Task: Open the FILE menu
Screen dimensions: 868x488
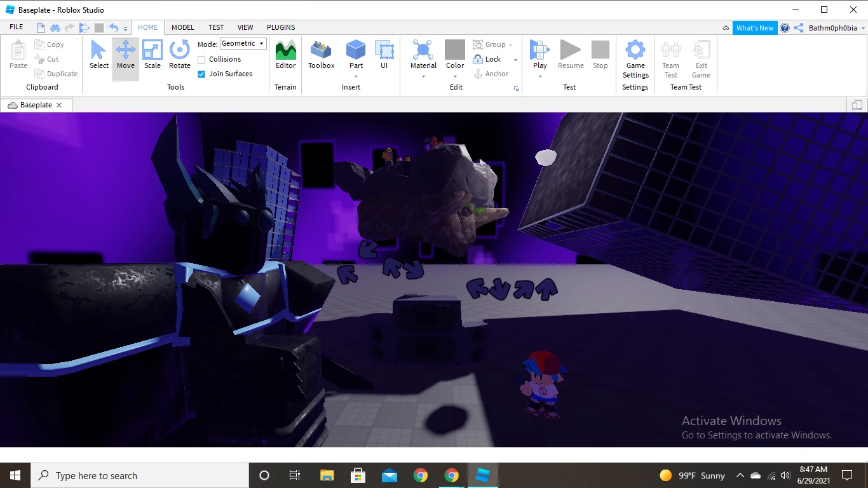Action: pos(17,27)
